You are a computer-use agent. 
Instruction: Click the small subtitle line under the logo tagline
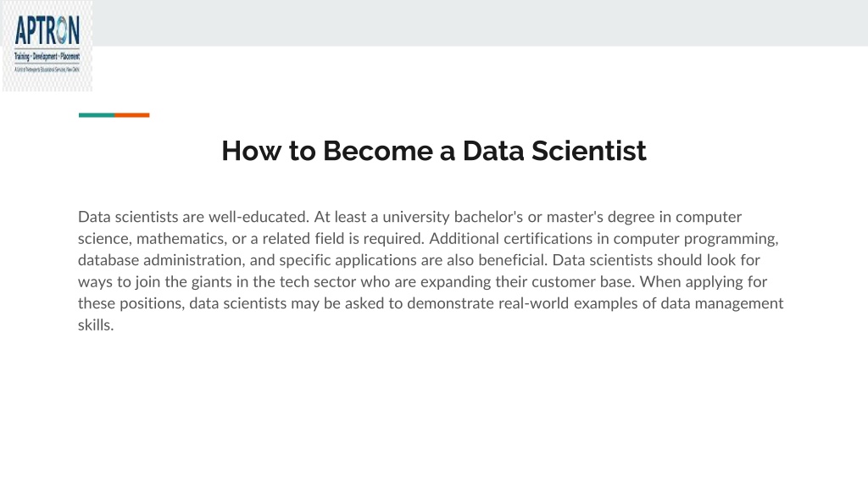(x=47, y=69)
